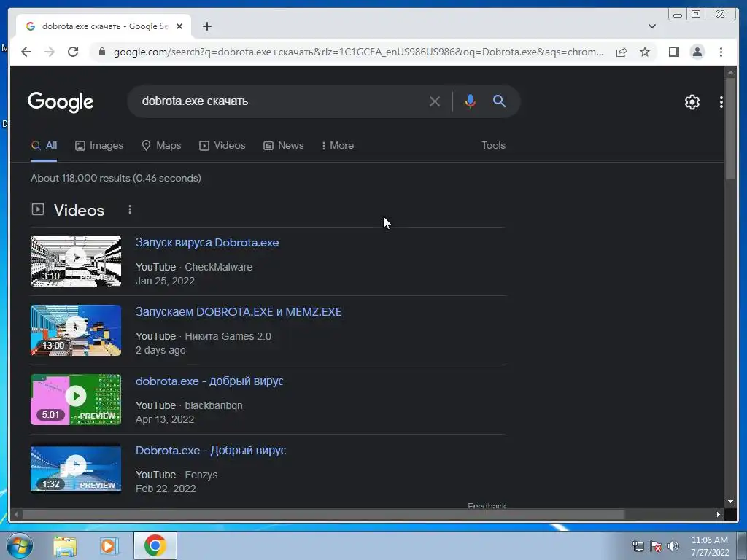Open Chrome side panel
The height and width of the screenshot is (560, 747).
click(673, 52)
